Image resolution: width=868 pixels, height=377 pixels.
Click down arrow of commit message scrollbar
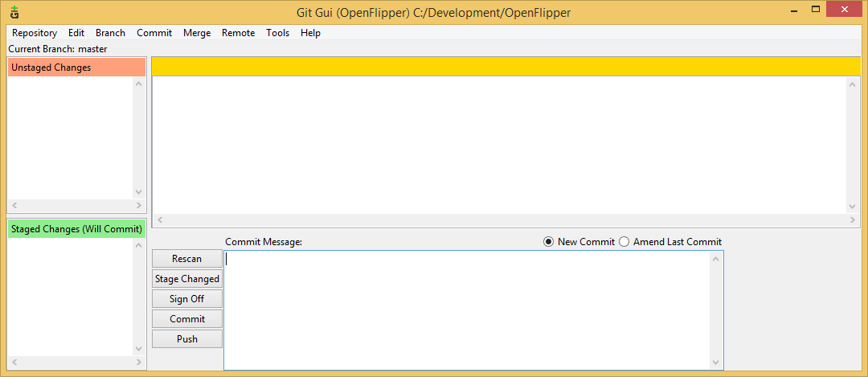coord(716,363)
